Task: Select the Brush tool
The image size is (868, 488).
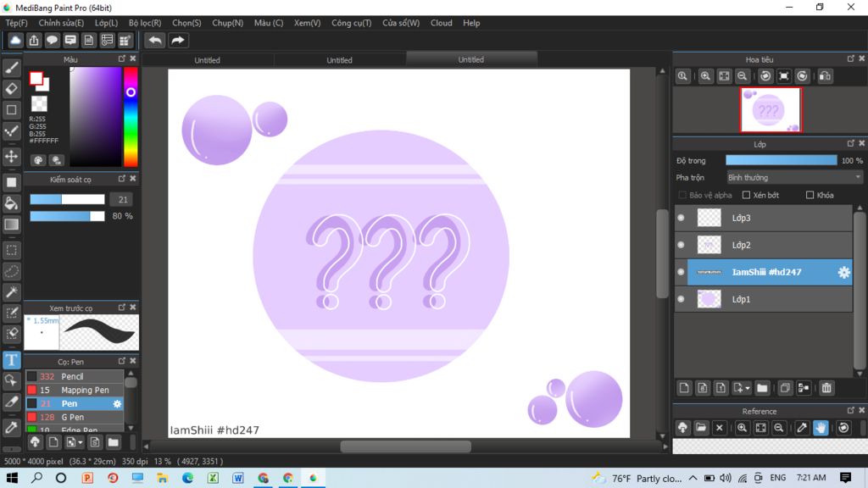Action: click(11, 68)
